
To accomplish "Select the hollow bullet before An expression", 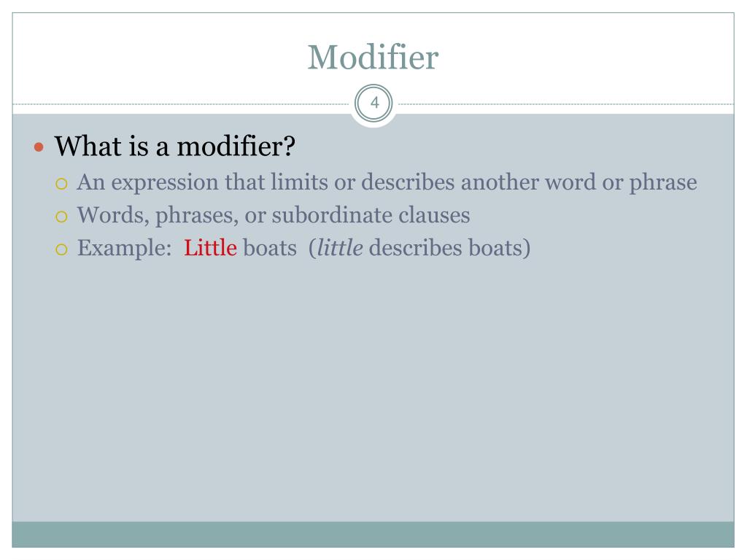I will point(61,184).
